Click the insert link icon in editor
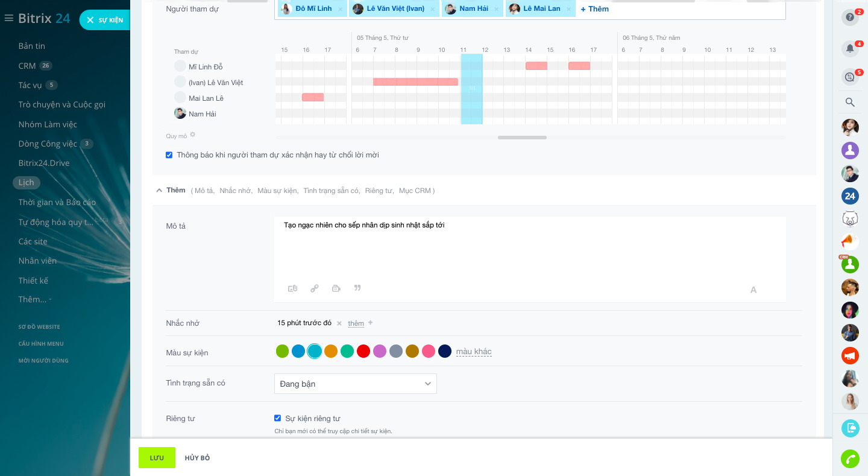Image resolution: width=868 pixels, height=476 pixels. click(315, 288)
